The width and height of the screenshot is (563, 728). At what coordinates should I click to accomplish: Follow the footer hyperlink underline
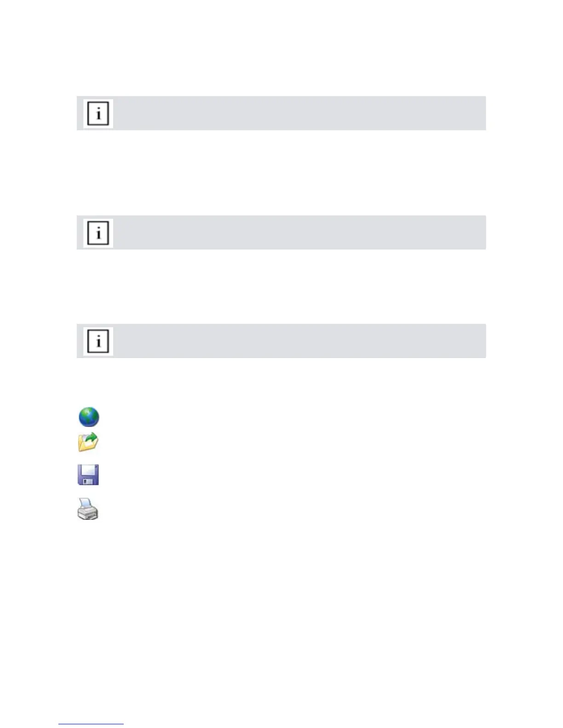pos(91,724)
